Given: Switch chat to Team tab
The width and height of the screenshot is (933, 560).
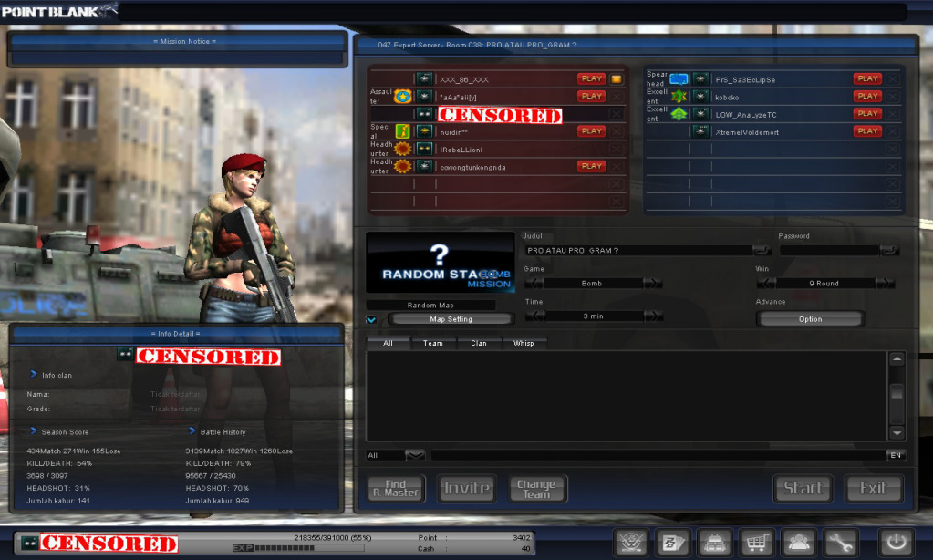Looking at the screenshot, I should 432,343.
